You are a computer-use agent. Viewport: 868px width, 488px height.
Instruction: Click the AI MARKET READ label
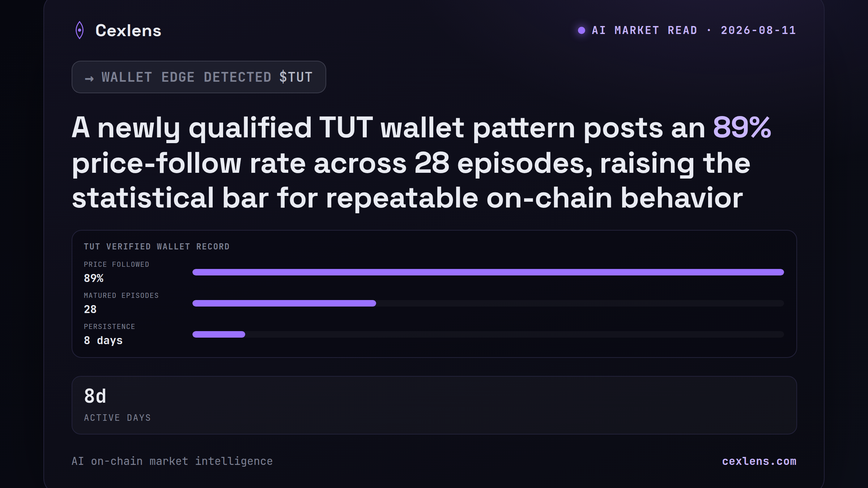point(644,30)
